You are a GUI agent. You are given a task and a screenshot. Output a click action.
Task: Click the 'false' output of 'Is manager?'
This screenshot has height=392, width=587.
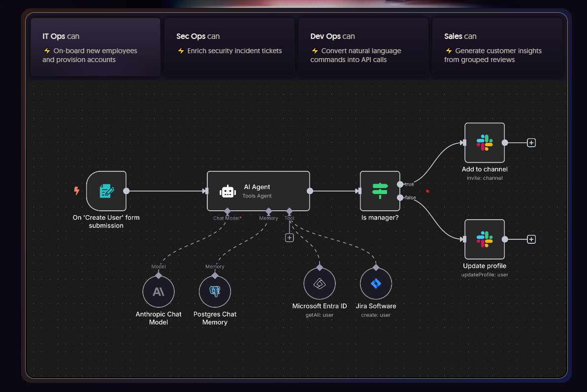coord(400,197)
